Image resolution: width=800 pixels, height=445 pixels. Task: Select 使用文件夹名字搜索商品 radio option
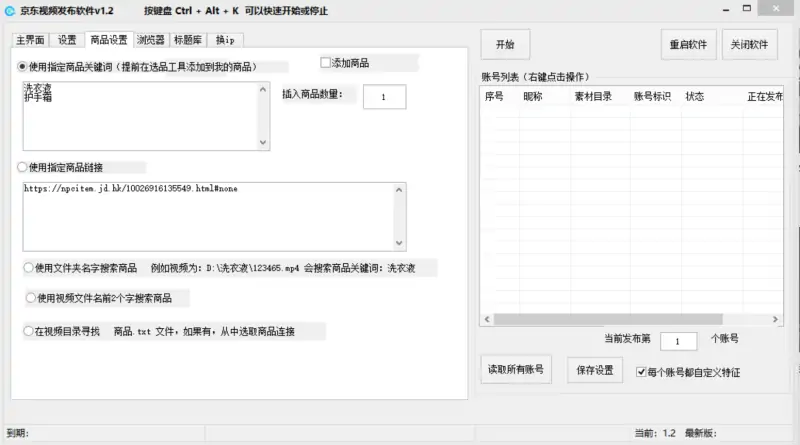pos(28,268)
